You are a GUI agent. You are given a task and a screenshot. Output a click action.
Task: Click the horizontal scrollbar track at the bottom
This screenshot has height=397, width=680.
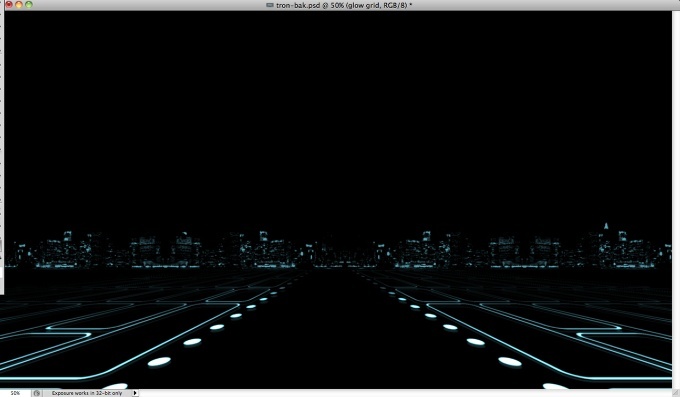coord(405,393)
